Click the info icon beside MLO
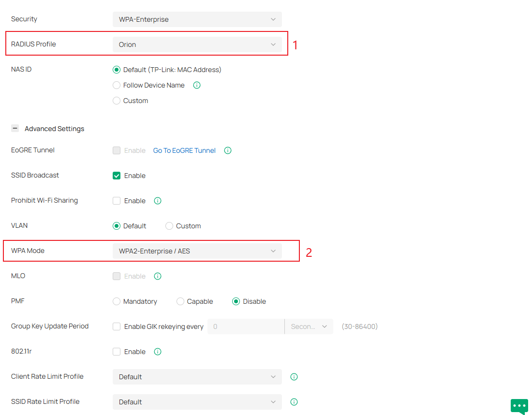The width and height of the screenshot is (532, 415). coord(157,276)
